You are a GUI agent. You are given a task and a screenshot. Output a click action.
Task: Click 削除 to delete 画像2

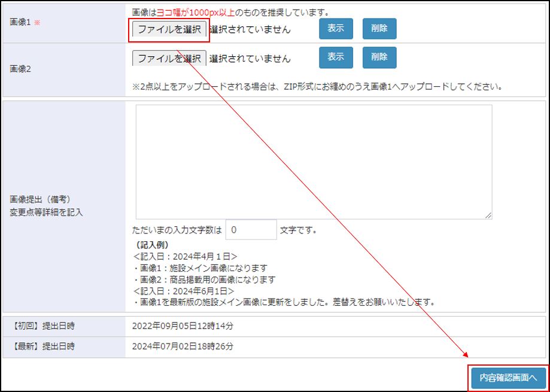[x=379, y=57]
